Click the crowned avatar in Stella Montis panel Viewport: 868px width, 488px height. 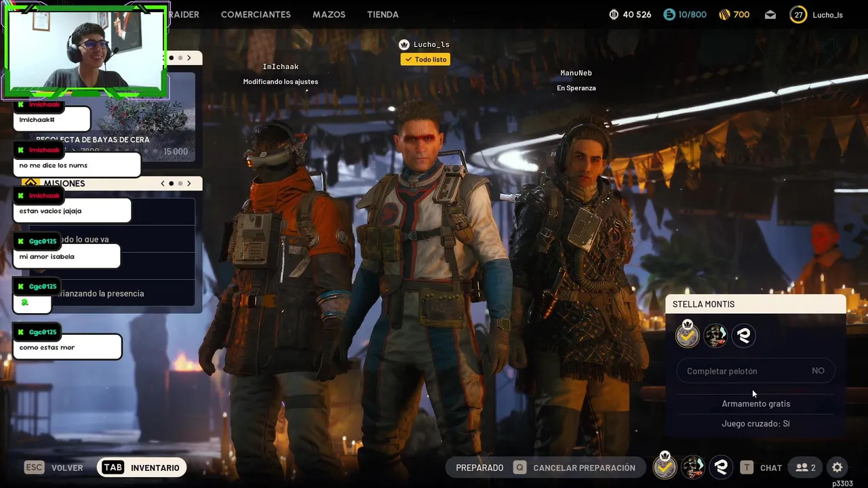[687, 335]
